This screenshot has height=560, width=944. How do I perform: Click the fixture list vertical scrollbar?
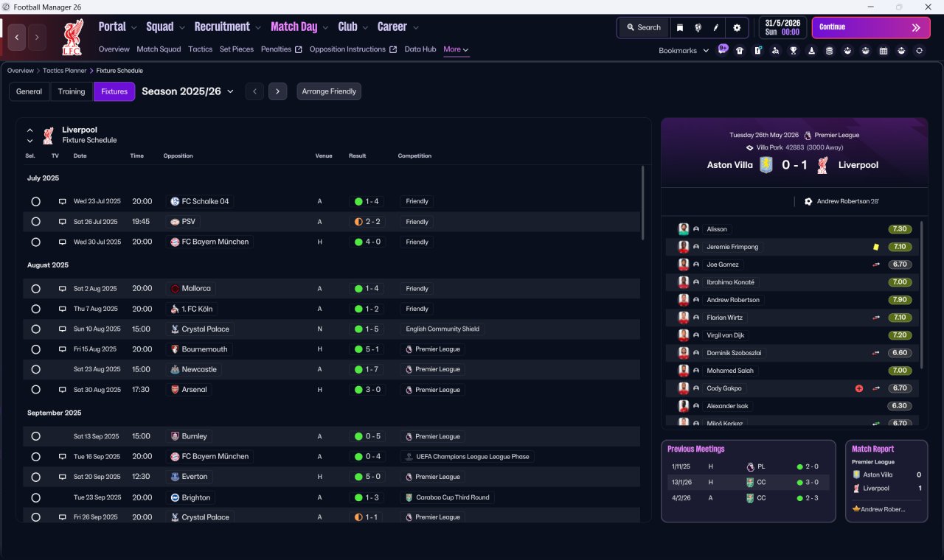pyautogui.click(x=642, y=203)
